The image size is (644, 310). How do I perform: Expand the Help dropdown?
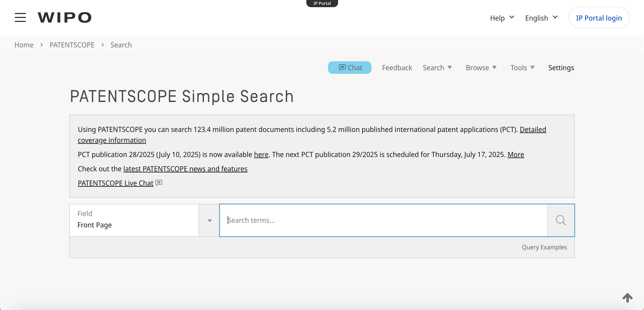coord(502,18)
